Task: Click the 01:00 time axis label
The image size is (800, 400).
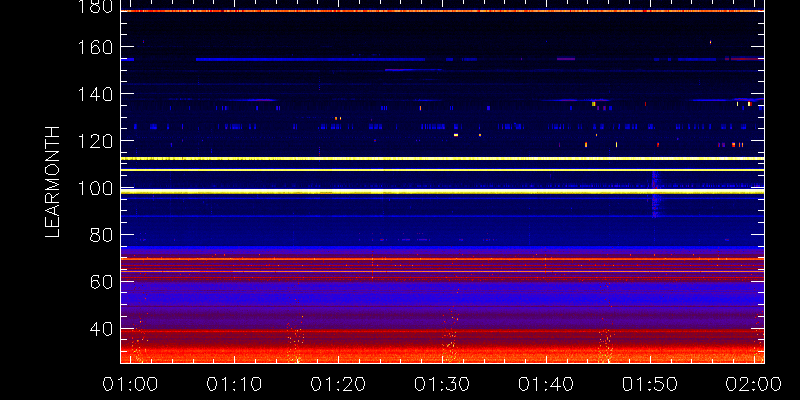Action: [x=130, y=384]
